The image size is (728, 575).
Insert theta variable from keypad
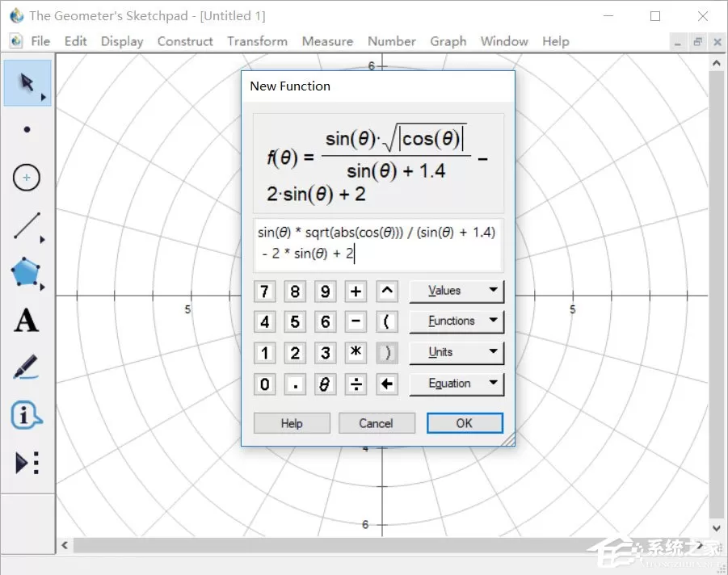point(325,384)
